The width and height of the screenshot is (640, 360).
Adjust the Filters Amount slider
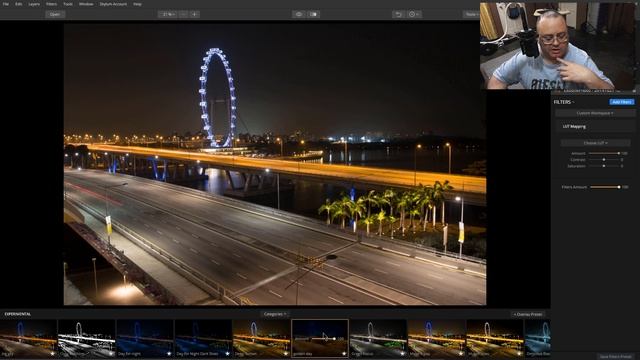[605, 187]
